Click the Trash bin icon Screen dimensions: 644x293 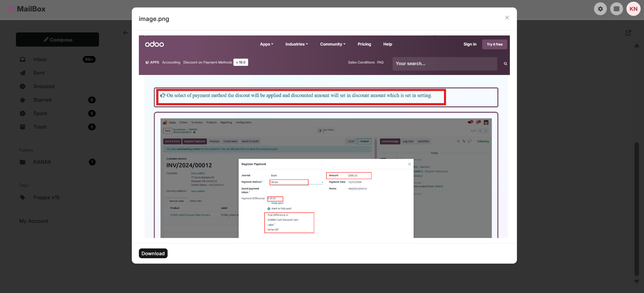pyautogui.click(x=23, y=127)
